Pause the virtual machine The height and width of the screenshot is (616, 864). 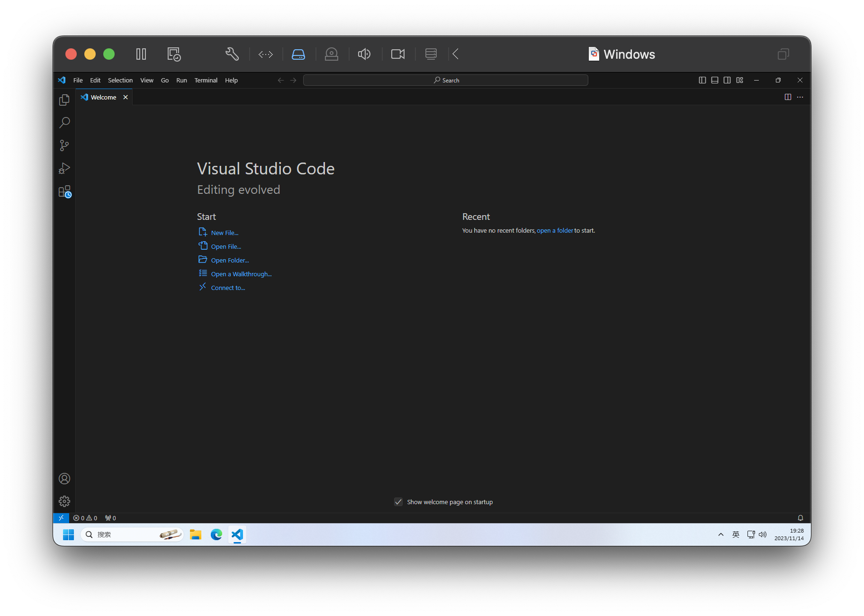(x=141, y=54)
